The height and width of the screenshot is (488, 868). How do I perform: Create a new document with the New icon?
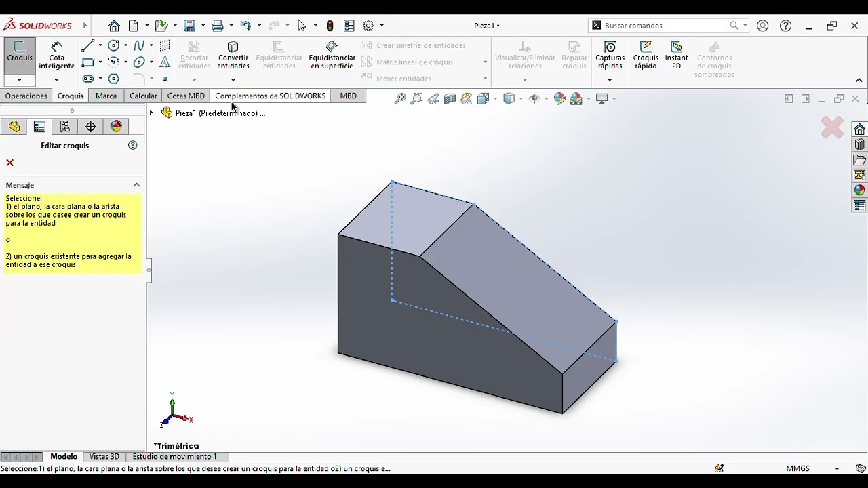pyautogui.click(x=134, y=26)
